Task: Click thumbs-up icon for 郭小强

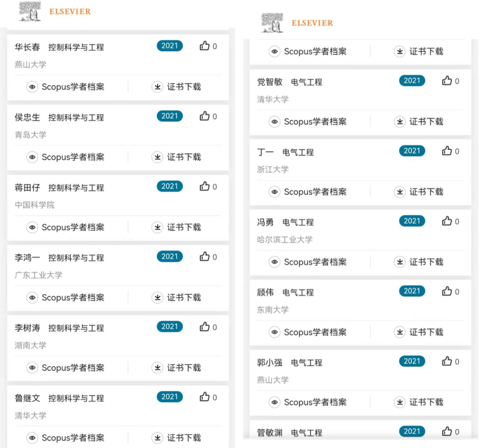Action: (x=447, y=361)
